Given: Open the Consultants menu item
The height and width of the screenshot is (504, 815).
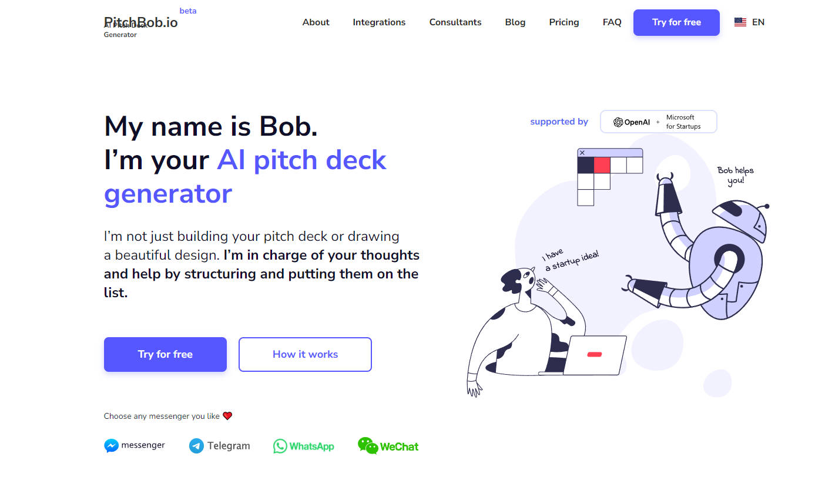Looking at the screenshot, I should tap(455, 22).
